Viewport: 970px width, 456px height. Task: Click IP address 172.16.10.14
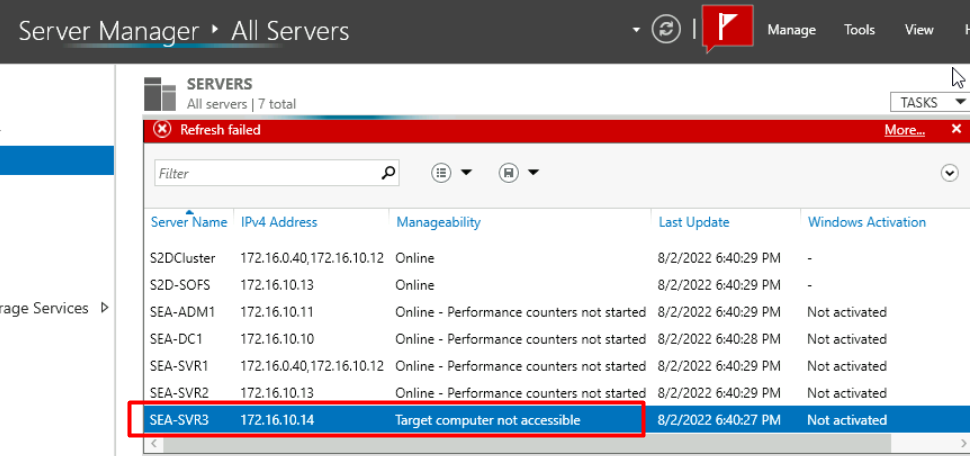[x=277, y=420]
